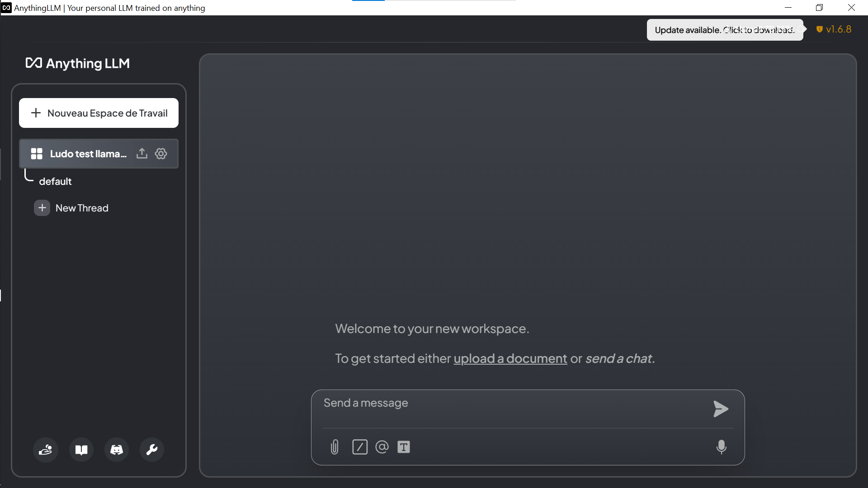Open the wrench settings/tools icon

click(152, 450)
